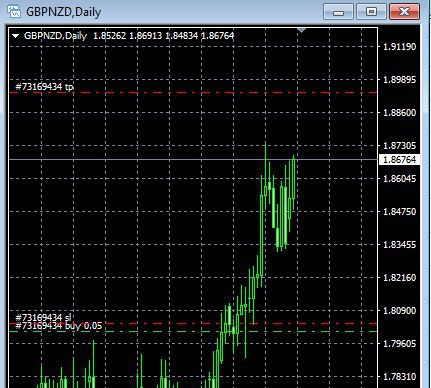
Task: Minimize the GBPNZD chart window
Action: (338, 12)
